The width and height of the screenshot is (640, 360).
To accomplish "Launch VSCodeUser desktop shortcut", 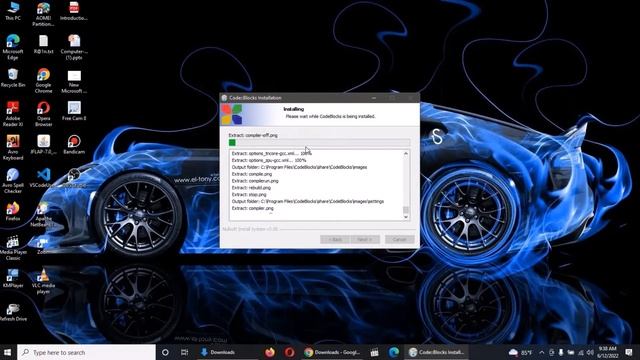I will pos(43,178).
